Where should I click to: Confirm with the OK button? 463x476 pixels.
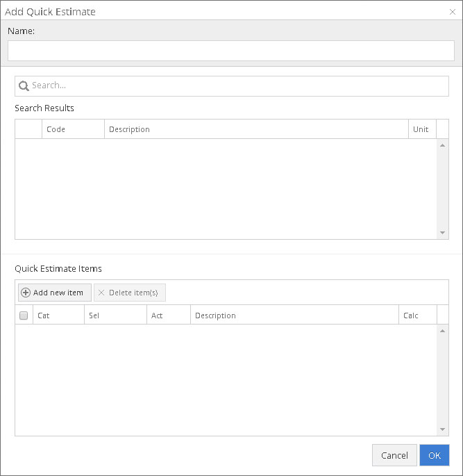435,455
